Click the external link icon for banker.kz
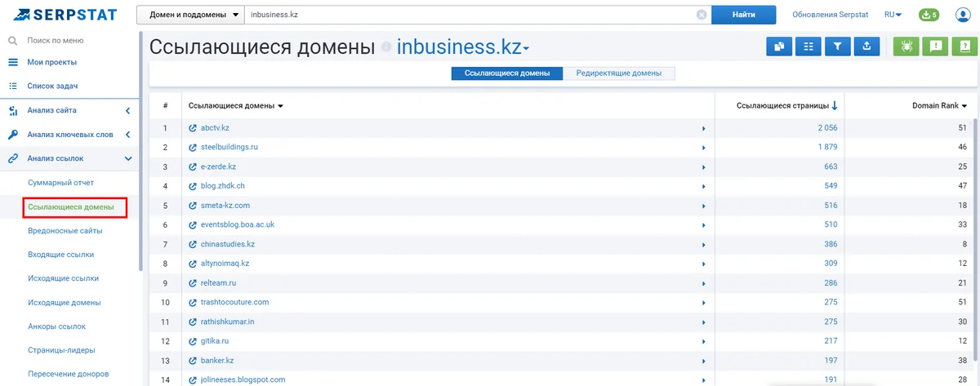 (x=193, y=361)
